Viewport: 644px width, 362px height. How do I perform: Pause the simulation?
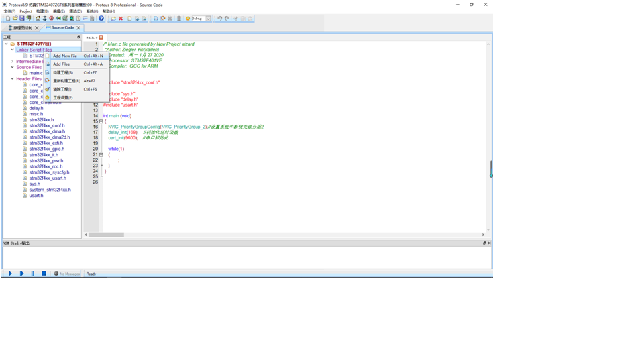(x=33, y=274)
